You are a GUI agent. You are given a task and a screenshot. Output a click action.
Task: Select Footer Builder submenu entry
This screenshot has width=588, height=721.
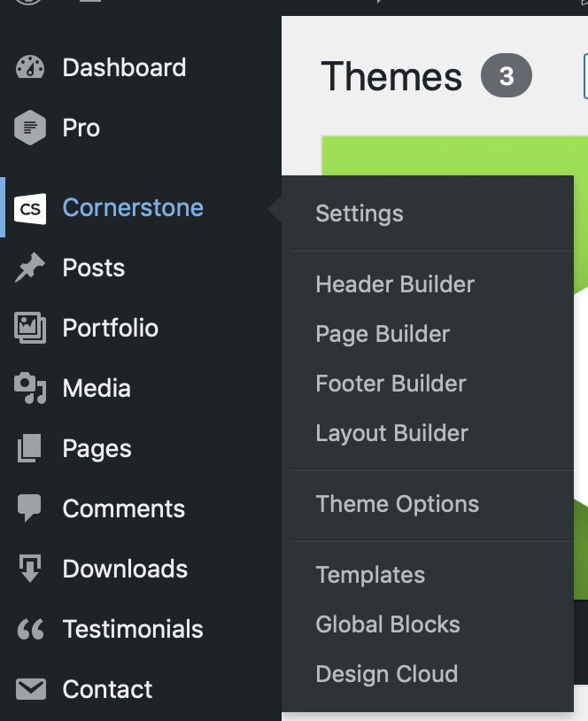coord(391,384)
